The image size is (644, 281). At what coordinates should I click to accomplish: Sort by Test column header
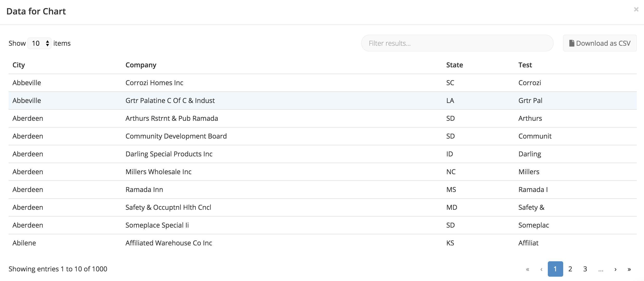pos(525,65)
